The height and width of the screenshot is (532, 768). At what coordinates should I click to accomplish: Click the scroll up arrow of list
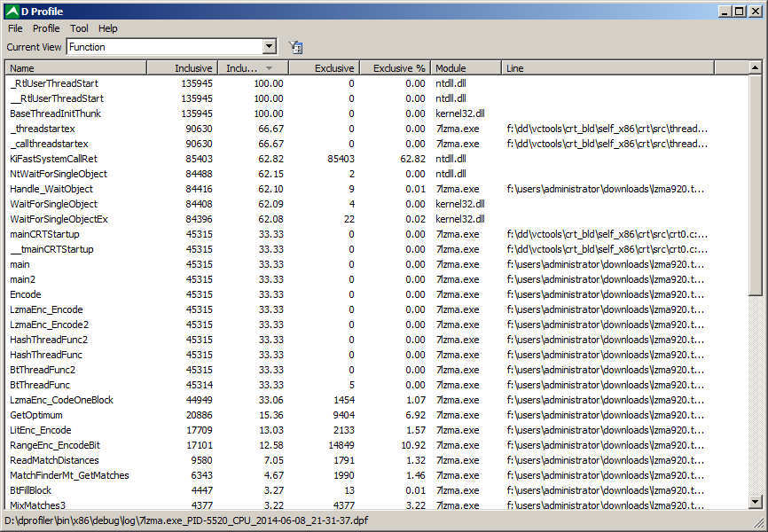pos(756,67)
